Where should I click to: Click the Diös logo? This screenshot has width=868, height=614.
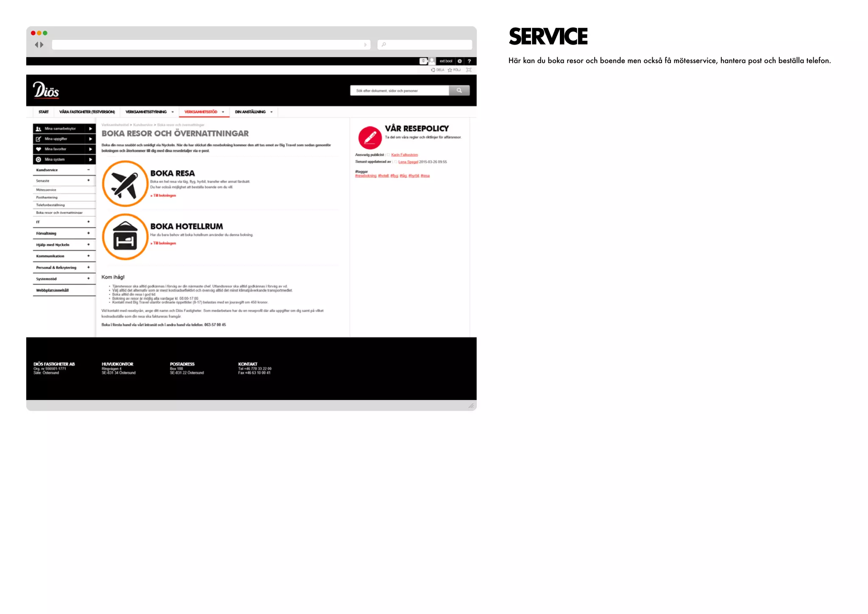pyautogui.click(x=46, y=89)
